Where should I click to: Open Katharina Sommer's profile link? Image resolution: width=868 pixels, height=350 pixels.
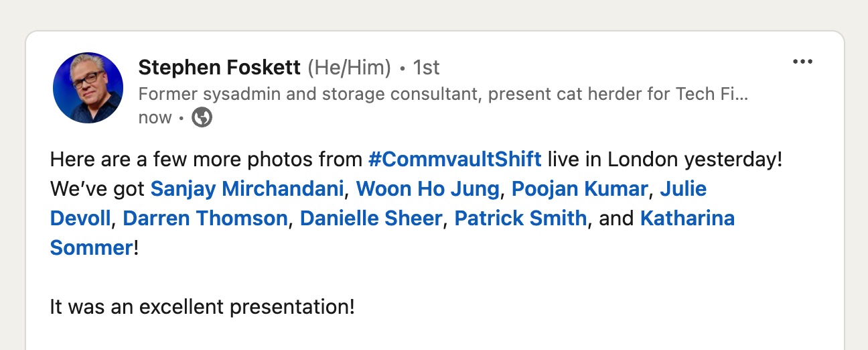(687, 219)
